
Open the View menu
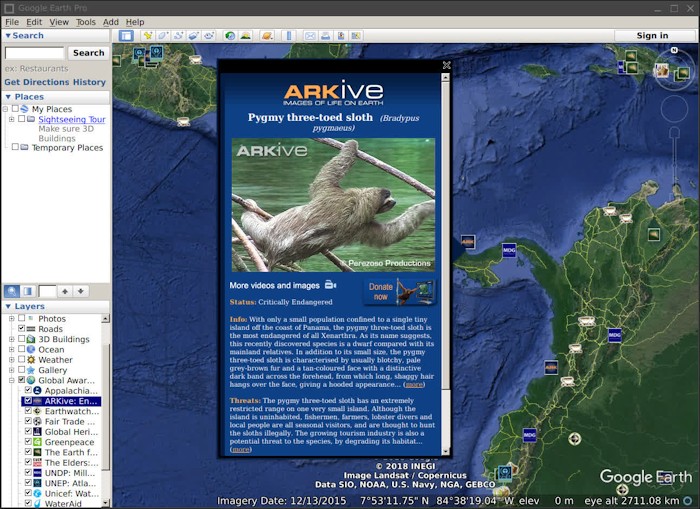coord(59,22)
